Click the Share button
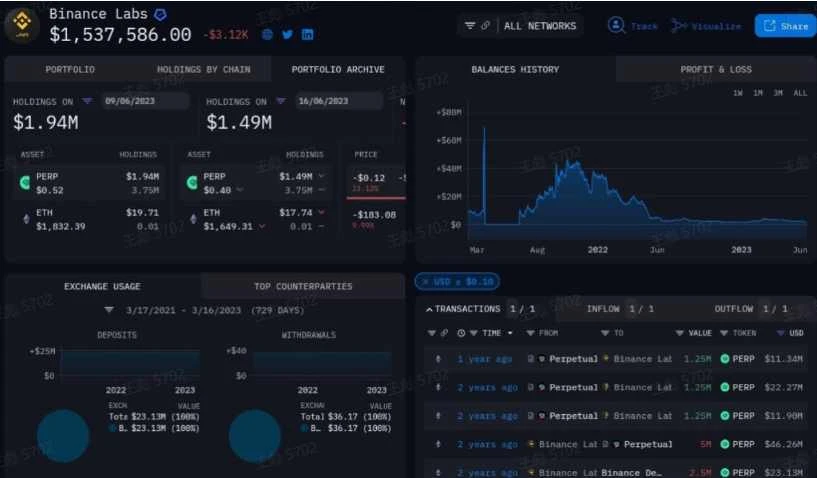This screenshot has height=478, width=817. coord(785,25)
